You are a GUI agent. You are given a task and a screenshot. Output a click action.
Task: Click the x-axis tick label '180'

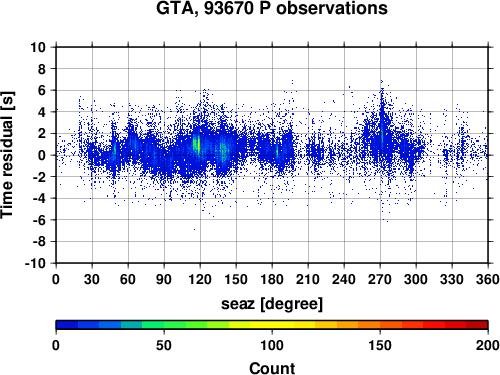272,279
